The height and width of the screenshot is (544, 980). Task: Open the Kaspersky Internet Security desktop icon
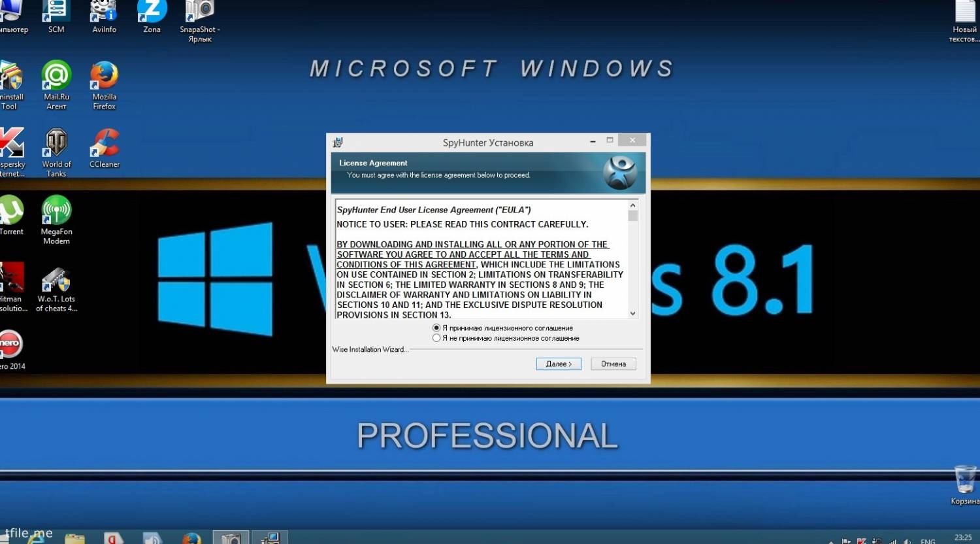coord(11,152)
